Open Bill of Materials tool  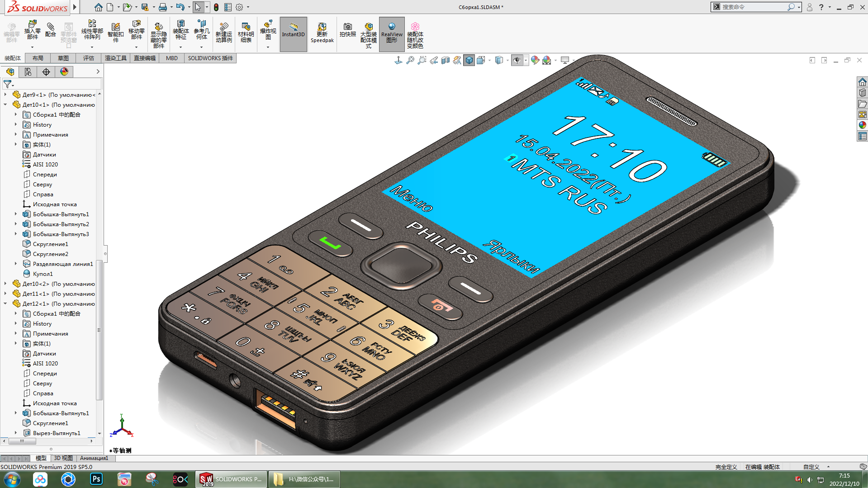coord(246,33)
